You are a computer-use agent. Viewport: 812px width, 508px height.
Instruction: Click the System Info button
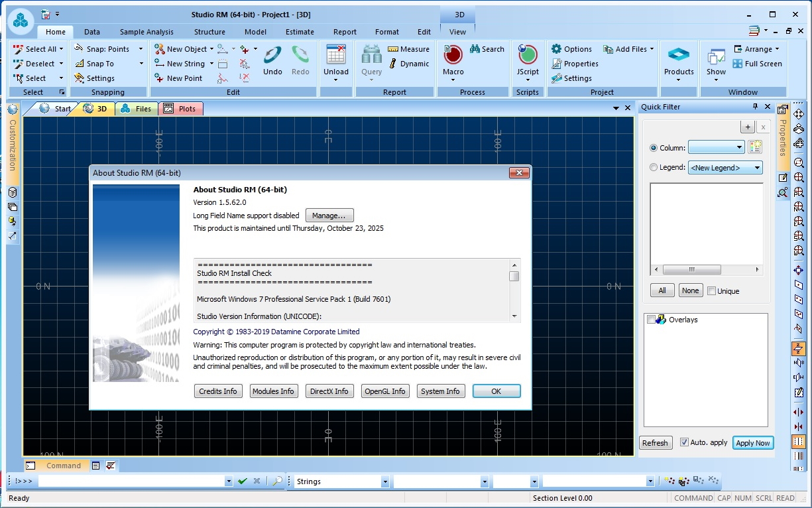click(x=440, y=391)
